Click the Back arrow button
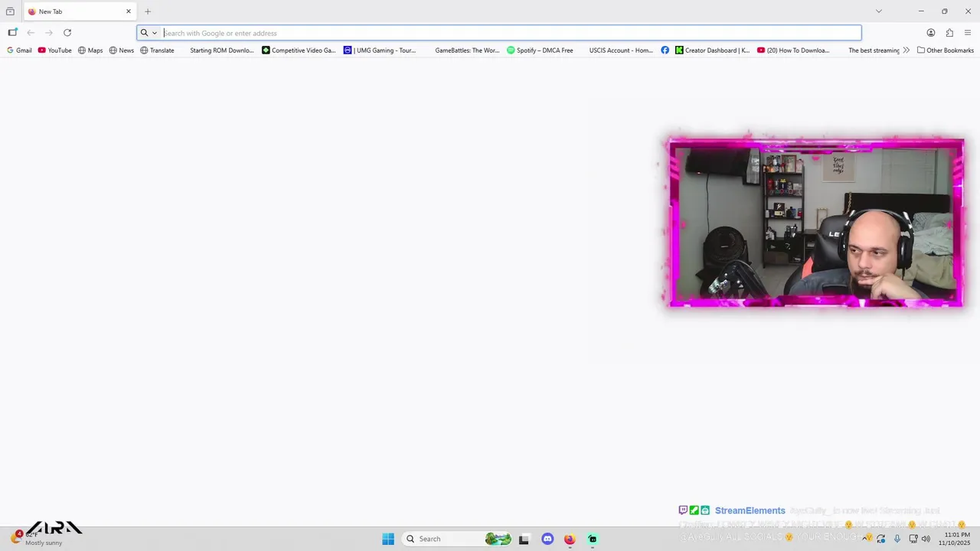The image size is (980, 551). pos(31,33)
